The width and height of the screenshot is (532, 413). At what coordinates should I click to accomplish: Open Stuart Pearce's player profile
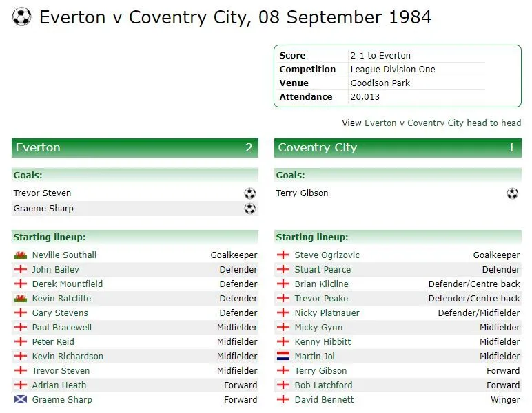[323, 270]
